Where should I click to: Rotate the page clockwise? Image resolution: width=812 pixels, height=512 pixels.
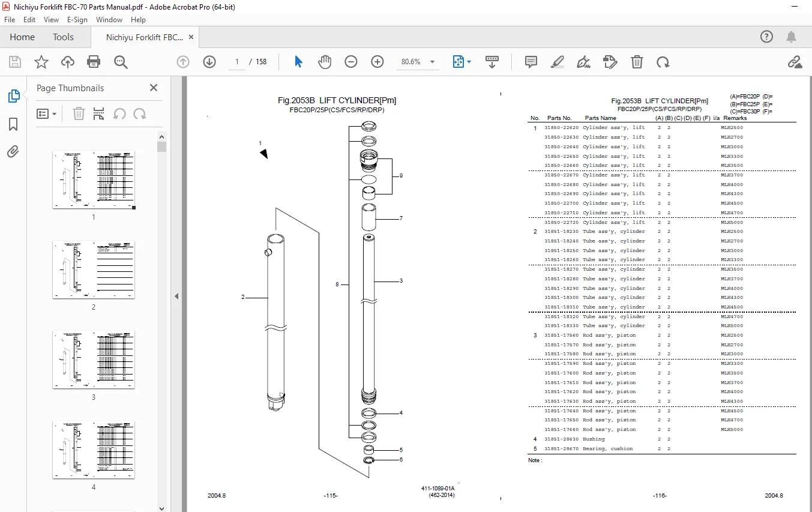[x=663, y=62]
